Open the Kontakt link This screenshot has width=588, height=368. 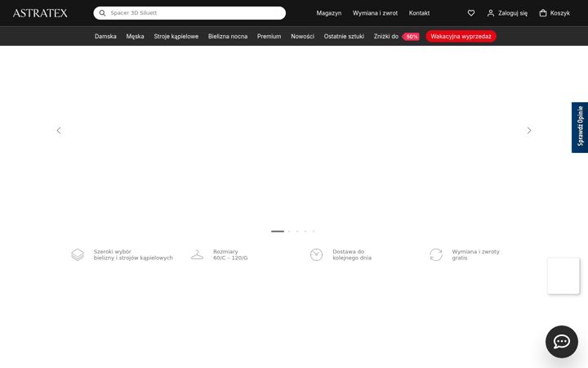click(x=419, y=13)
